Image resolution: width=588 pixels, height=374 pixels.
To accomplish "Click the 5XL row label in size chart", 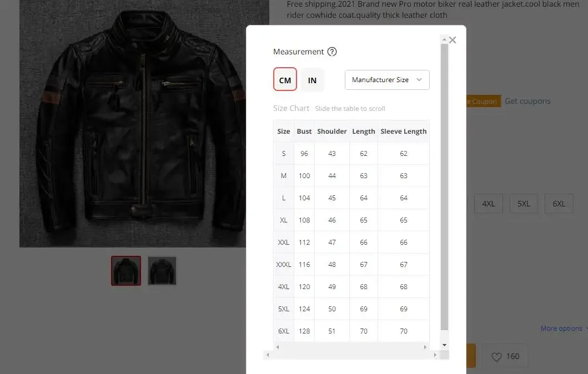I will [284, 309].
